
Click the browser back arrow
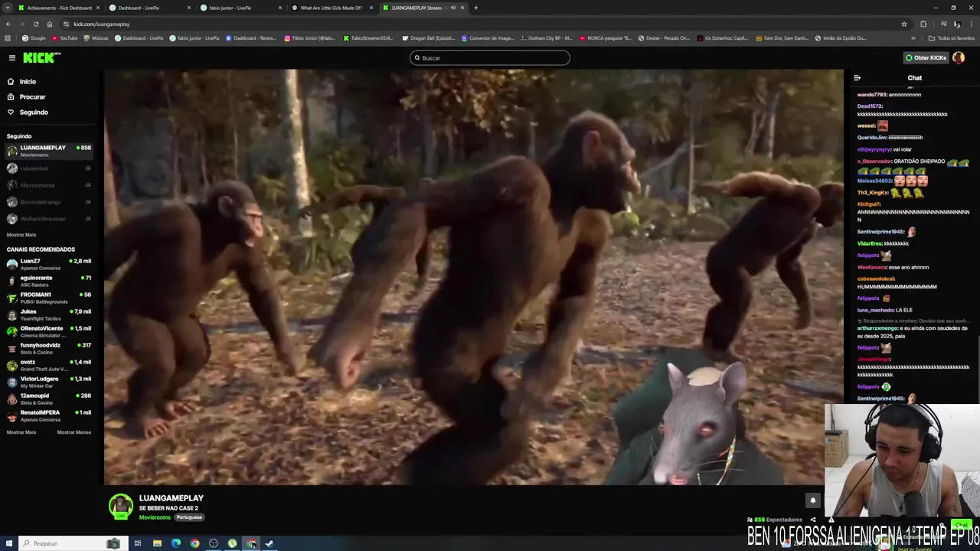click(8, 24)
